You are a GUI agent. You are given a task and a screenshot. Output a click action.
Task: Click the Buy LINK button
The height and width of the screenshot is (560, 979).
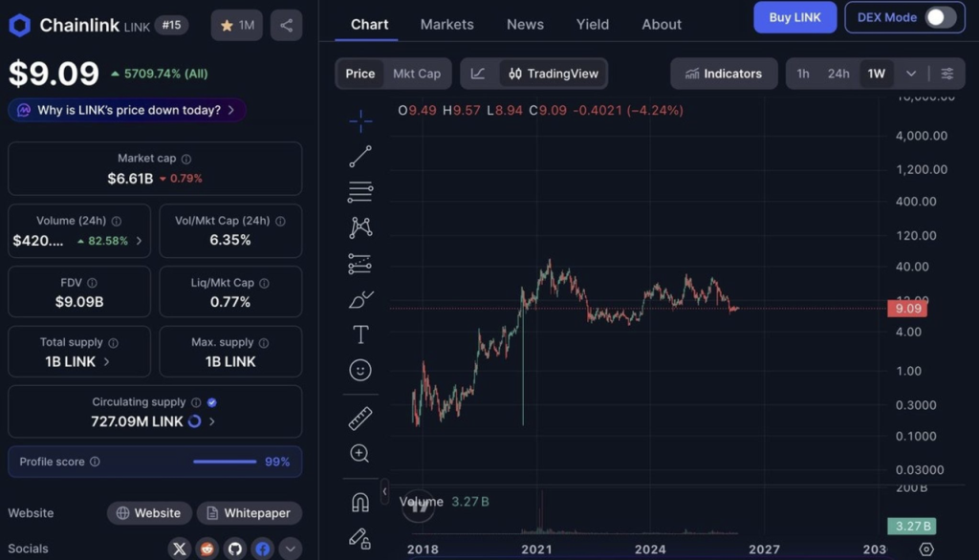coord(794,17)
